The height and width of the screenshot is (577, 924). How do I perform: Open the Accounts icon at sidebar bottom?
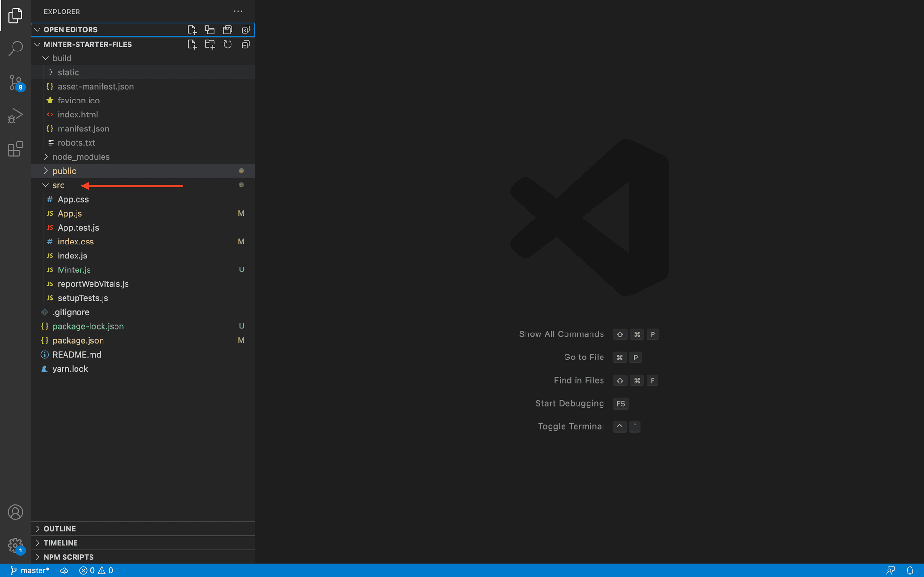[x=15, y=512]
